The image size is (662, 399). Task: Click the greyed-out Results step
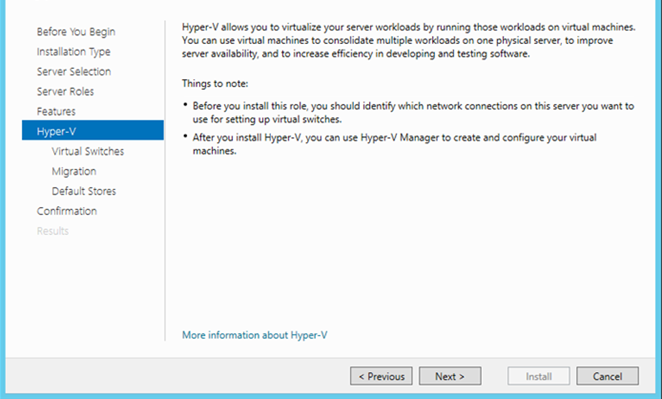tap(53, 231)
